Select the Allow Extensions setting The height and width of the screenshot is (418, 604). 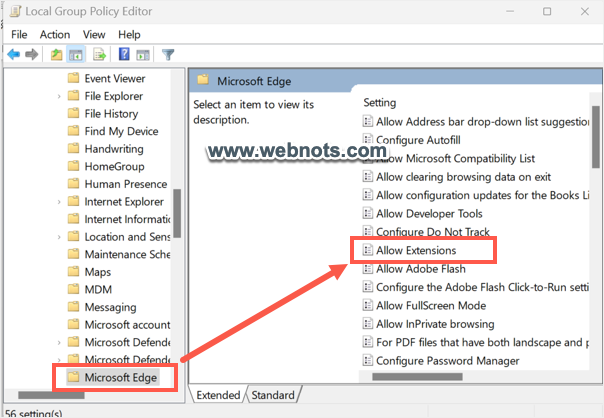415,250
